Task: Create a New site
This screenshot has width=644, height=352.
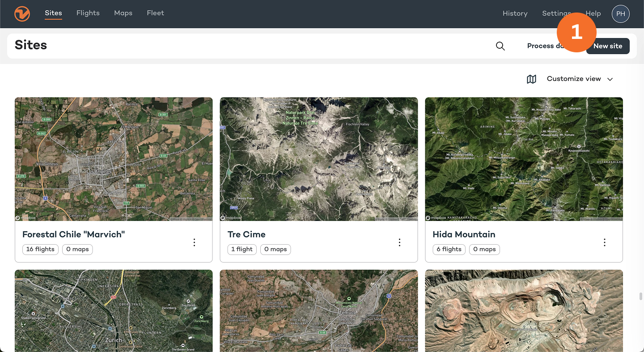Action: (608, 46)
